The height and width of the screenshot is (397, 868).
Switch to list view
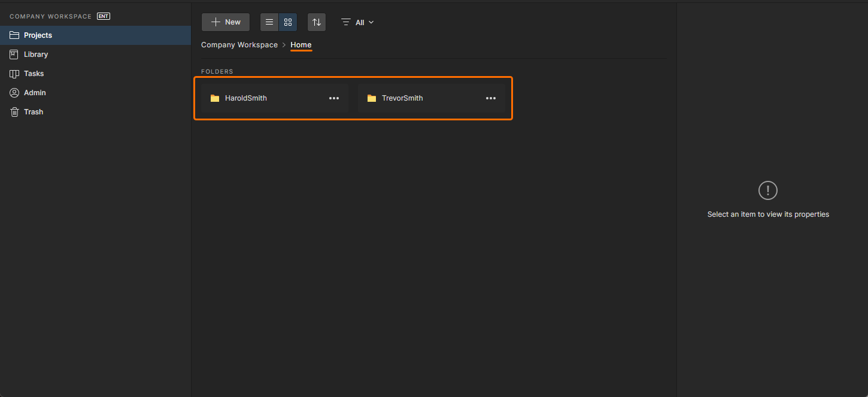269,22
